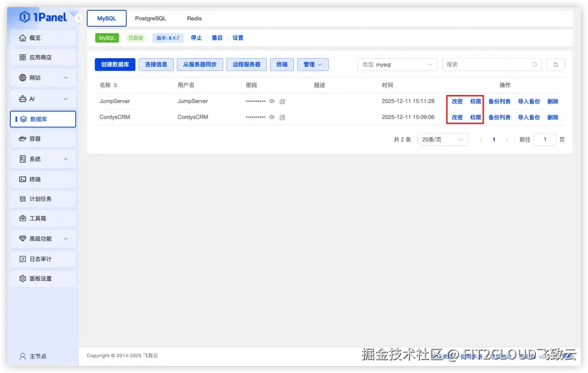Open 高级功能 advanced features in sidebar
Viewport: 588px width, 373px height.
pyautogui.click(x=43, y=239)
